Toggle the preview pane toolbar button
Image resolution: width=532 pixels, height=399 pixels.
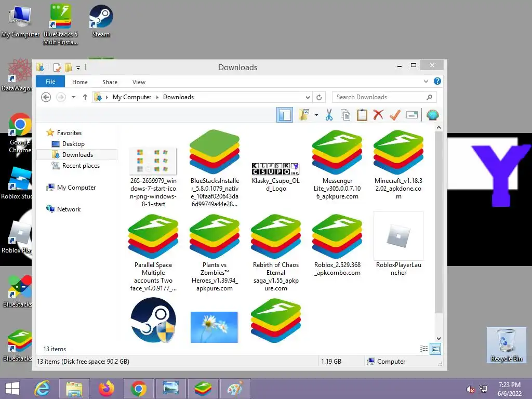point(285,115)
